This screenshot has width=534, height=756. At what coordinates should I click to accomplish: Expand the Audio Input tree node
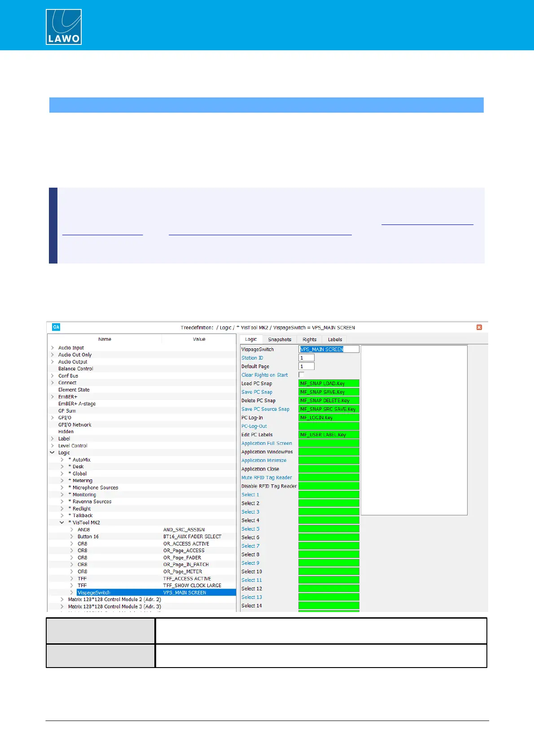(x=53, y=348)
